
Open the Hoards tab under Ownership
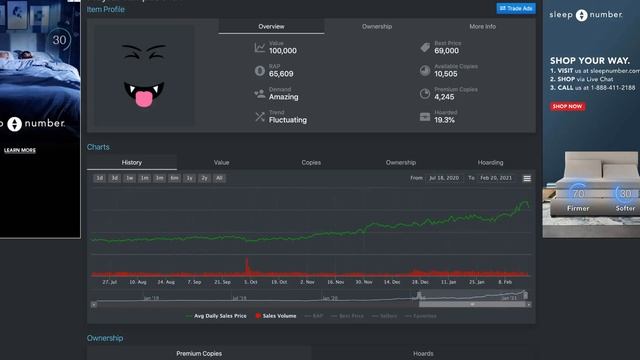[x=423, y=353]
